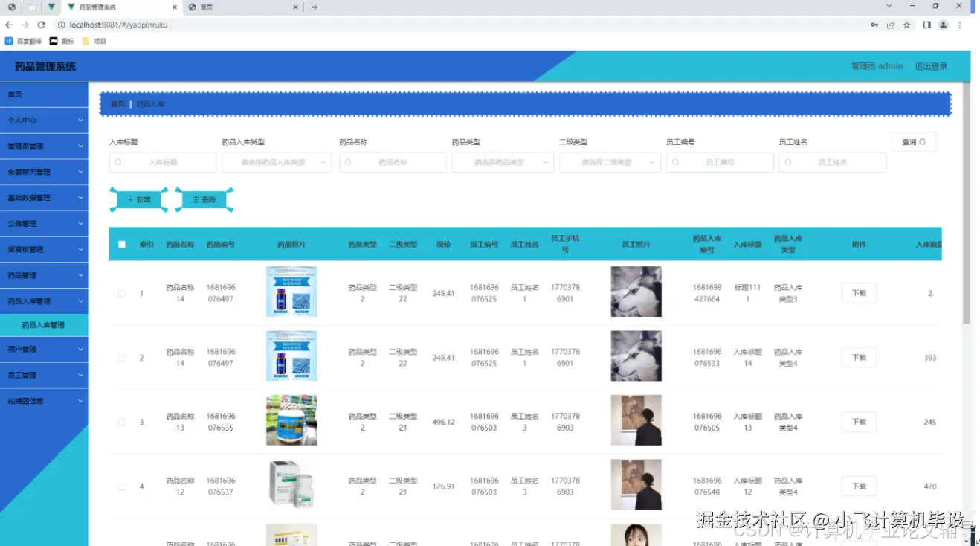Open the drug photo thumbnail in row 3
Image resolution: width=980 pixels, height=546 pixels.
(291, 420)
